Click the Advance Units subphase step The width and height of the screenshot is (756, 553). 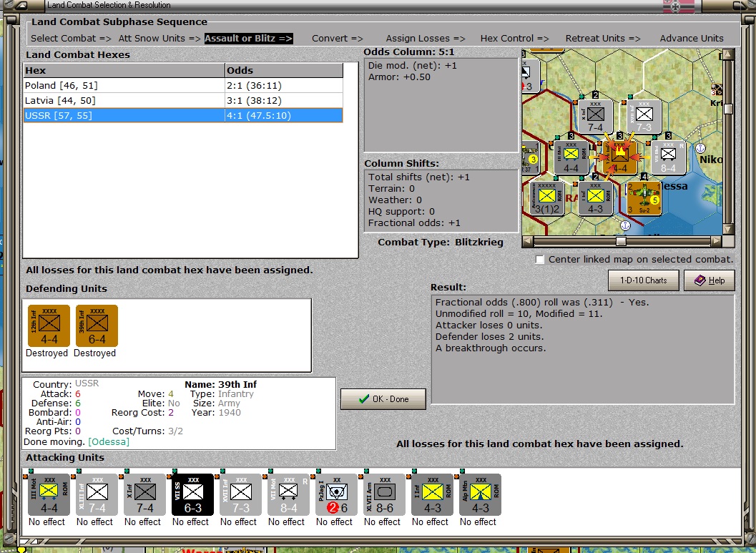pos(692,39)
